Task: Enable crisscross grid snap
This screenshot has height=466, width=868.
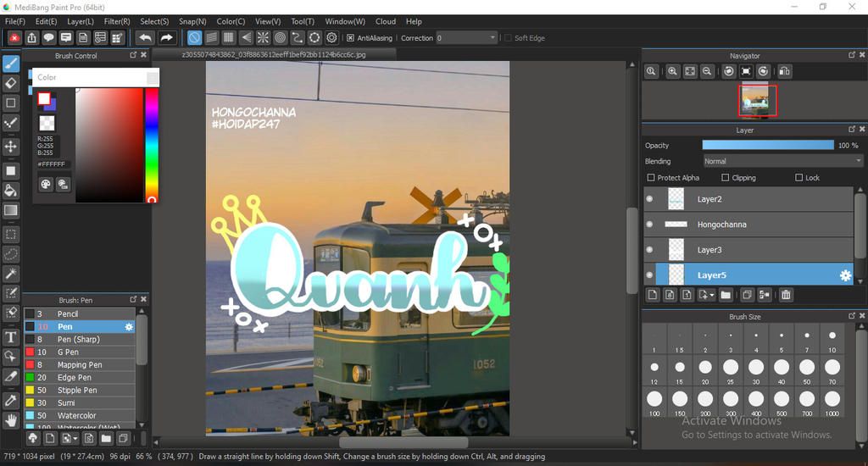Action: point(229,37)
